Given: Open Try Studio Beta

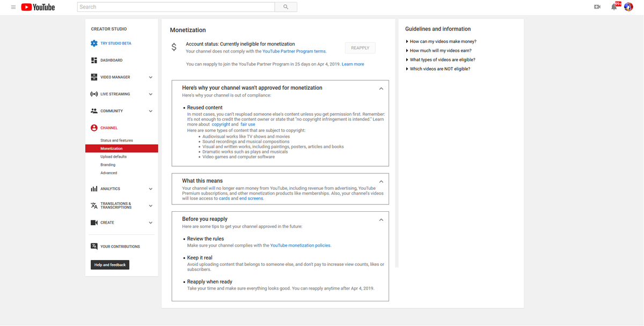Looking at the screenshot, I should click(x=116, y=43).
